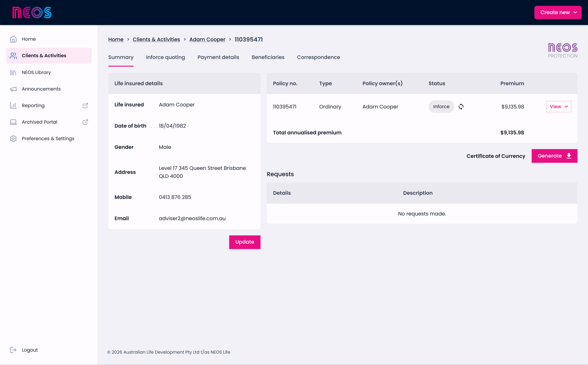Expand the Create new dropdown
This screenshot has width=588, height=365.
point(558,13)
